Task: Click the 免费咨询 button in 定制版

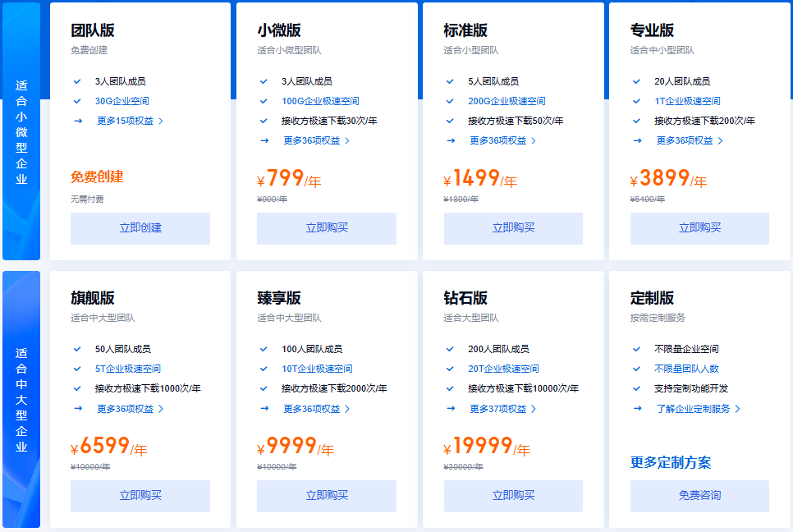Action: click(x=699, y=496)
